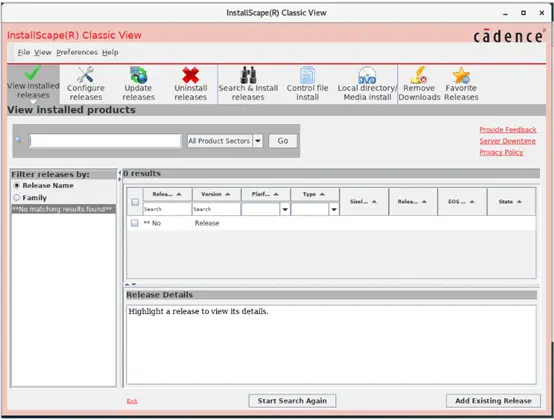Open Server Downtime link
This screenshot has width=554, height=420.
507,141
